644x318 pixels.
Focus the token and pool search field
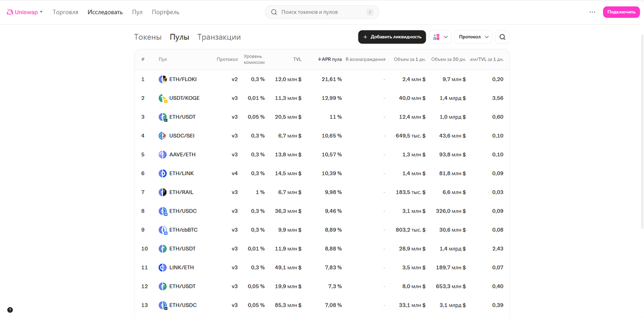(322, 12)
